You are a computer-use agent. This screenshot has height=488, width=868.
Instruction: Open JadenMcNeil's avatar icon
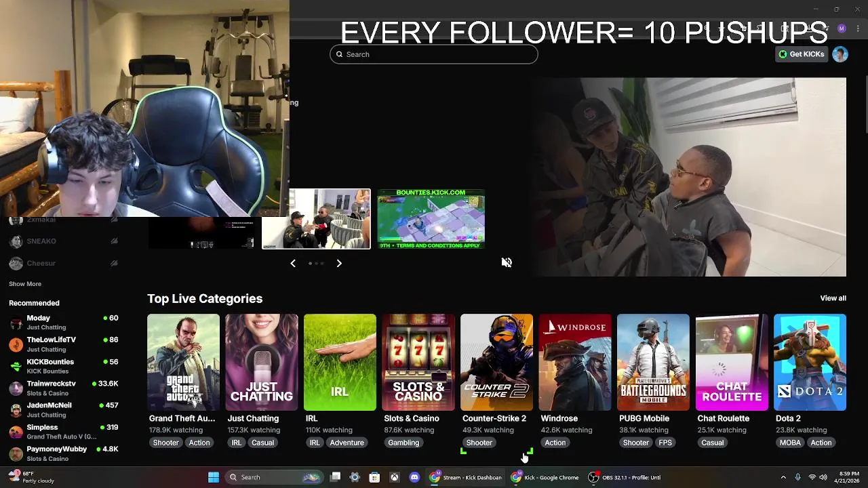[16, 410]
